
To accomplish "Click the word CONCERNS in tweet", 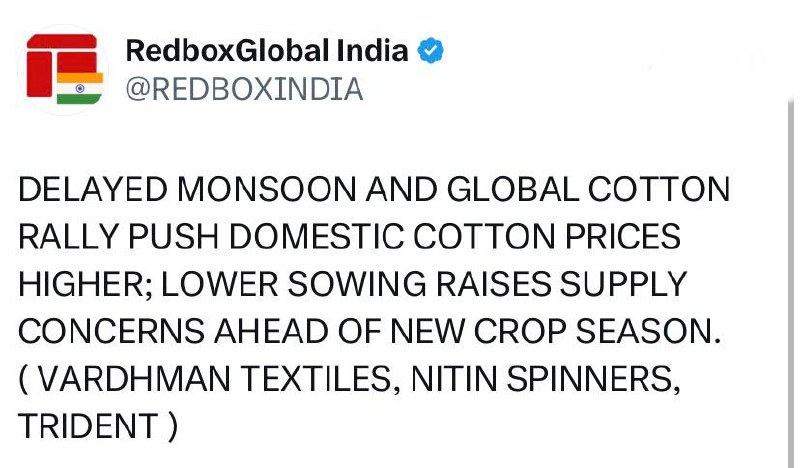I will click(x=111, y=331).
